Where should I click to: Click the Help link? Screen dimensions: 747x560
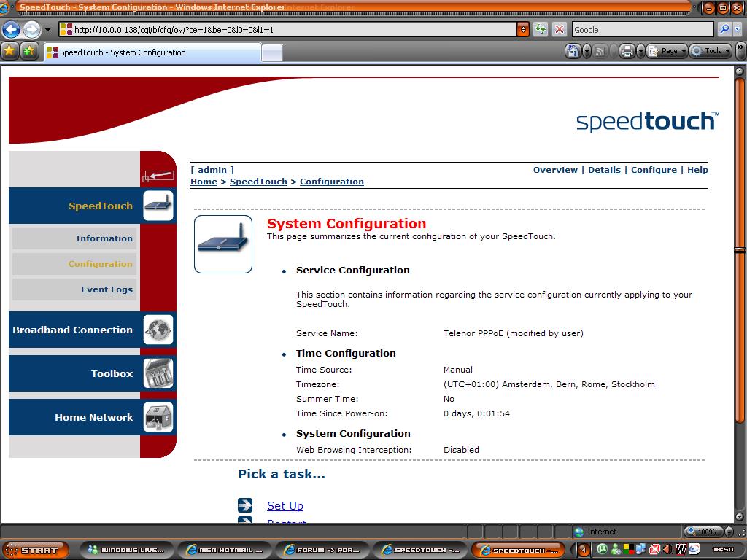[697, 170]
